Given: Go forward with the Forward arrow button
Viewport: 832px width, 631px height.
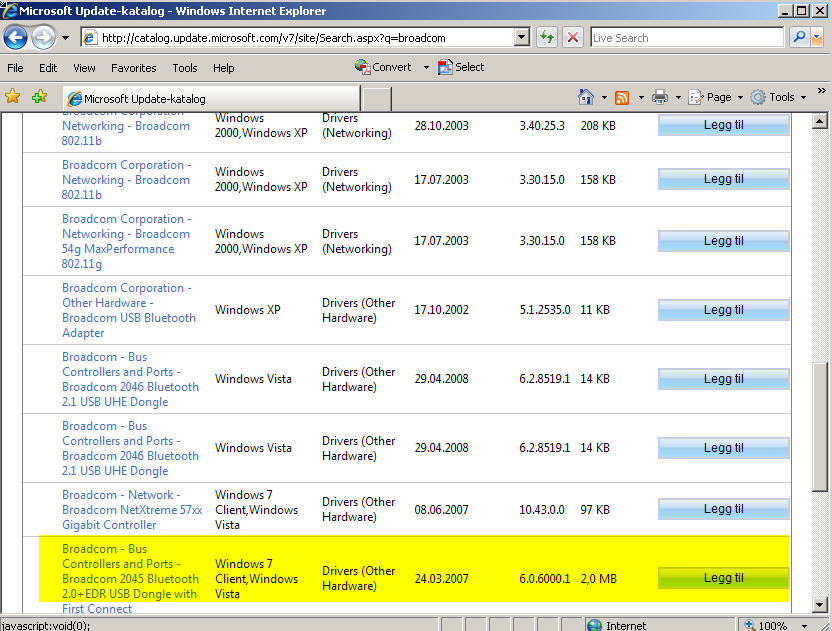Looking at the screenshot, I should coord(43,38).
